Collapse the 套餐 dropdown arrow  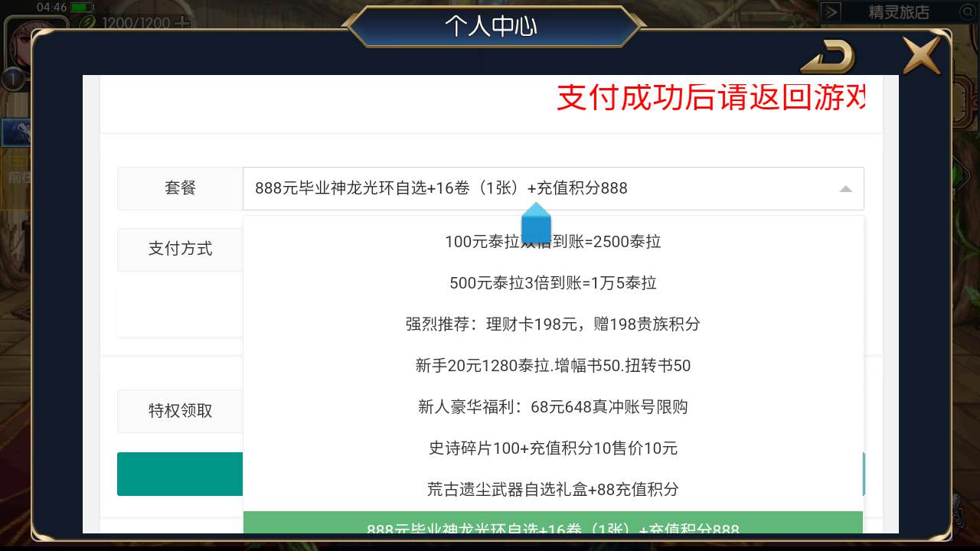845,189
